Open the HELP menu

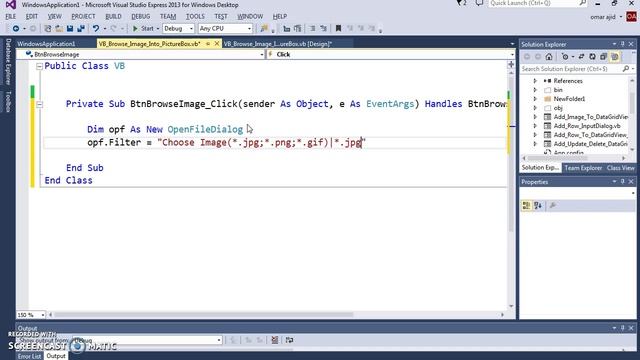(280, 16)
